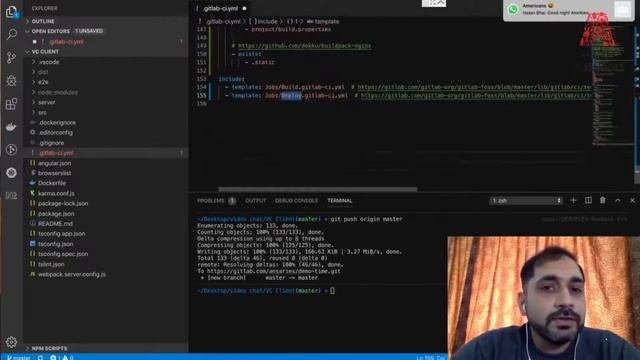Screen dimensions: 640x360
Task: Open the Explorer view in activity bar
Action: click(11, 12)
